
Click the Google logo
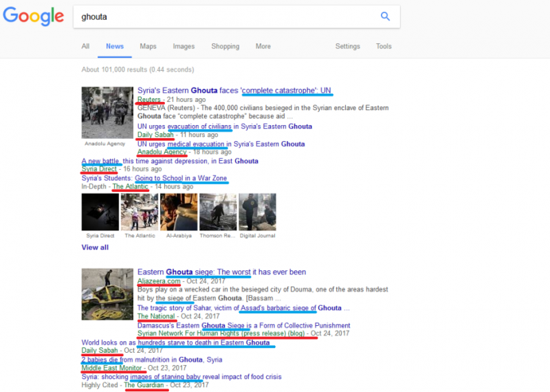point(33,17)
